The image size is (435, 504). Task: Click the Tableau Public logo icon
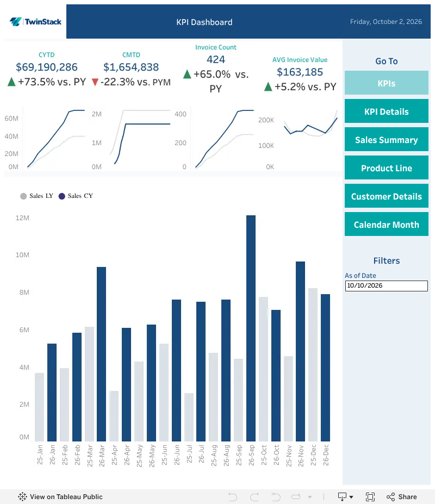tap(22, 496)
